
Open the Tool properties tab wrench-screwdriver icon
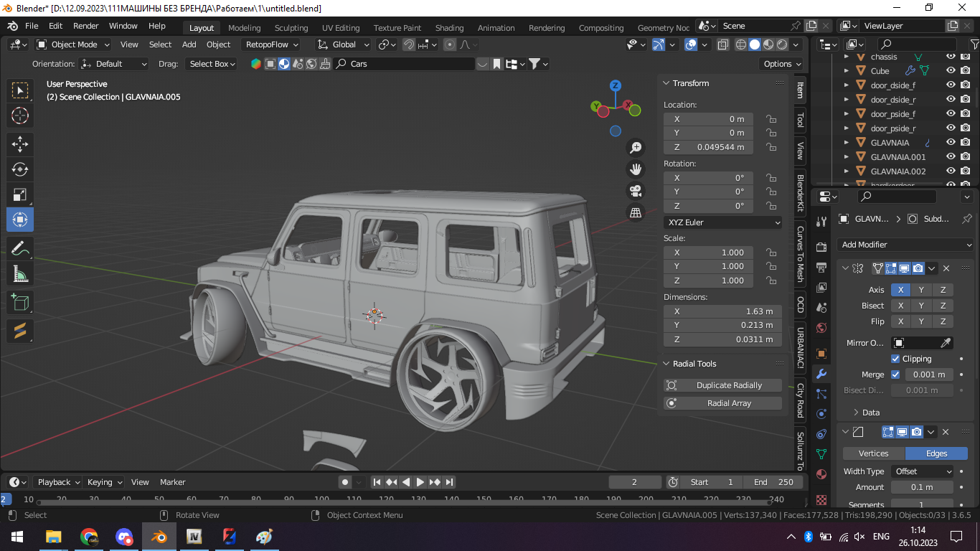(x=822, y=222)
